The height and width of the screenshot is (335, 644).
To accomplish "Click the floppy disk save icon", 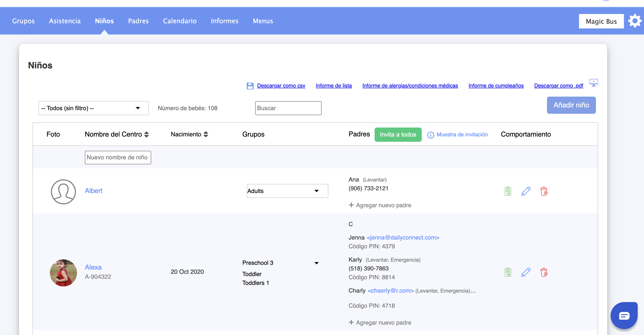I will click(250, 86).
